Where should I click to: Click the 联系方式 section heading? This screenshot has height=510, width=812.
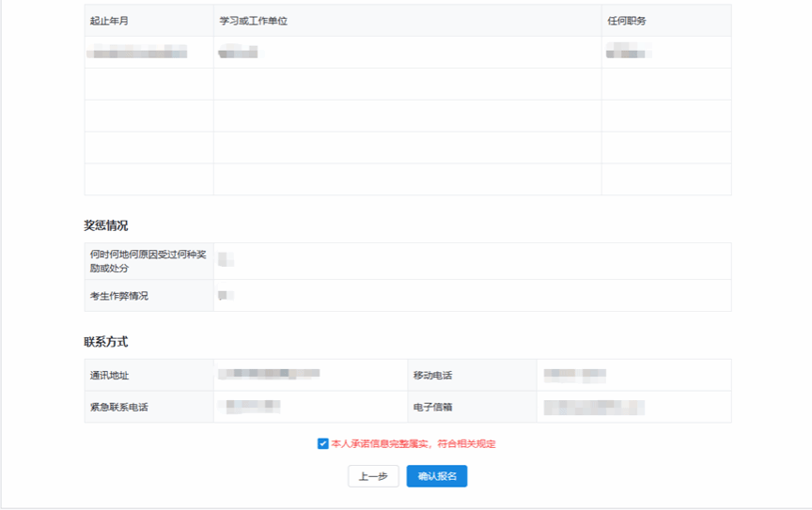(106, 342)
